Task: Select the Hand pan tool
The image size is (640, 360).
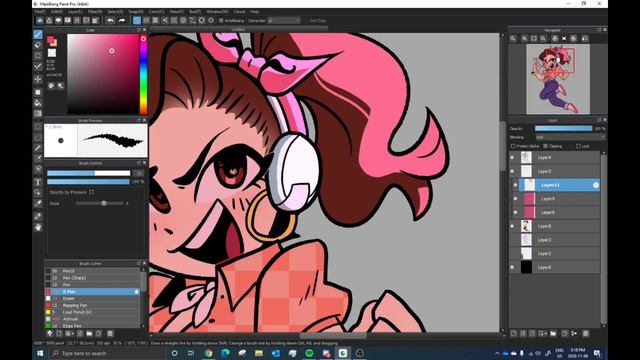Action: (38, 227)
